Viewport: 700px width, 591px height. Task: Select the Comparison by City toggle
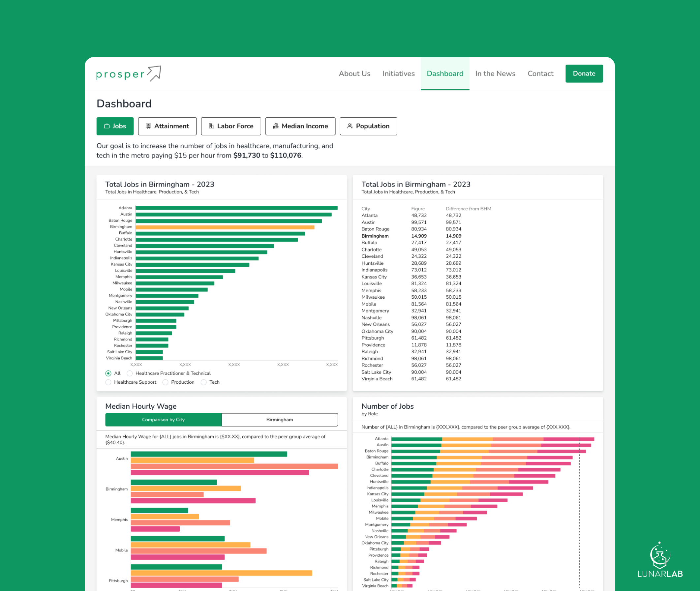click(163, 420)
